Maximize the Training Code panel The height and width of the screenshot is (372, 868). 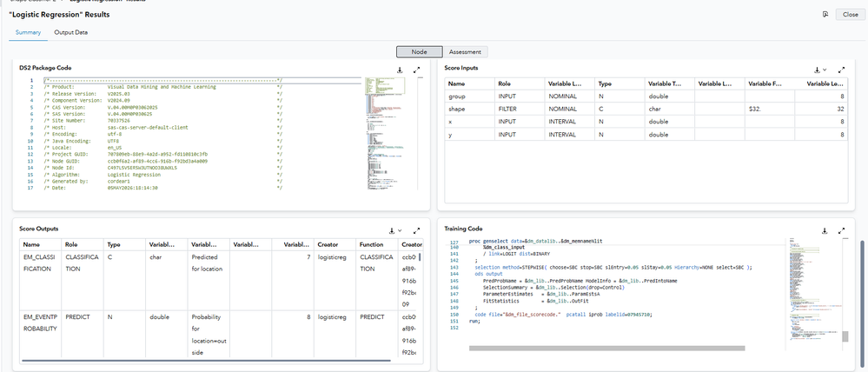[x=841, y=231]
